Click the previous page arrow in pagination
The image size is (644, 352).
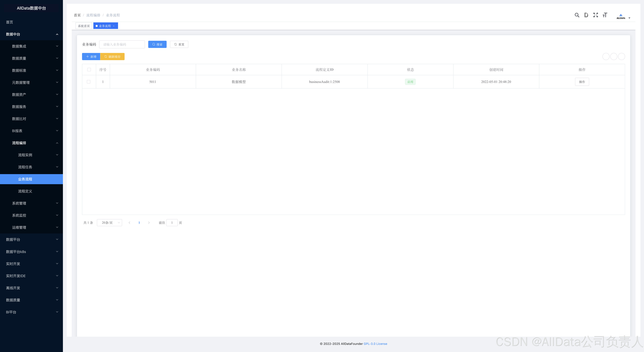pos(129,223)
